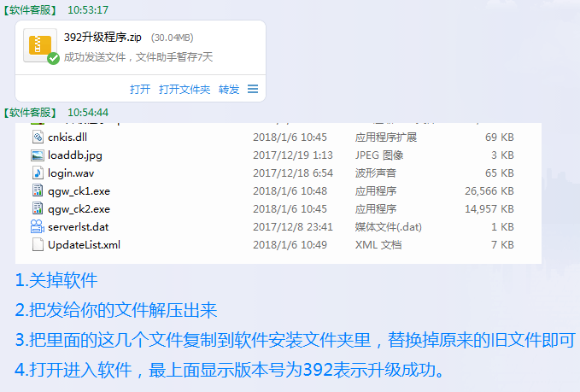Viewport: 580px width, 392px height.
Task: Click the green success checkmark badge
Action: pyautogui.click(x=53, y=59)
